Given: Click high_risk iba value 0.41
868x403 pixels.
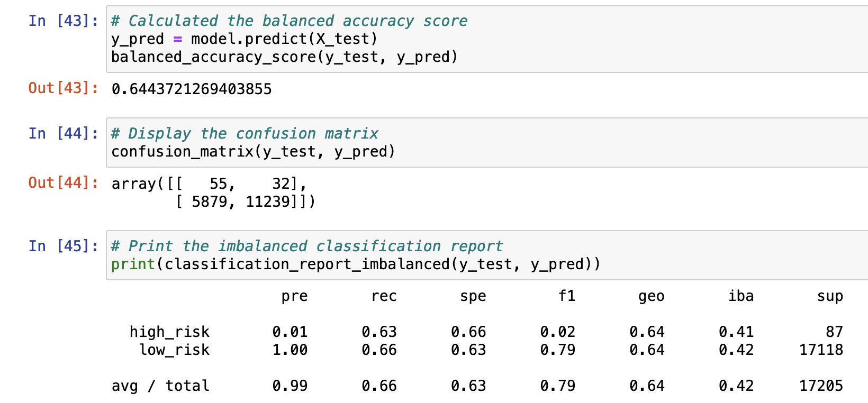Looking at the screenshot, I should [x=736, y=332].
